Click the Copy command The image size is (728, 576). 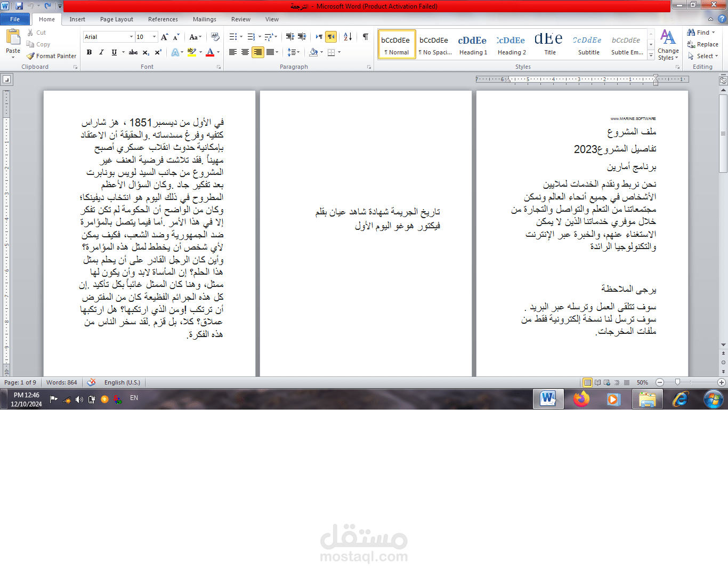(38, 44)
